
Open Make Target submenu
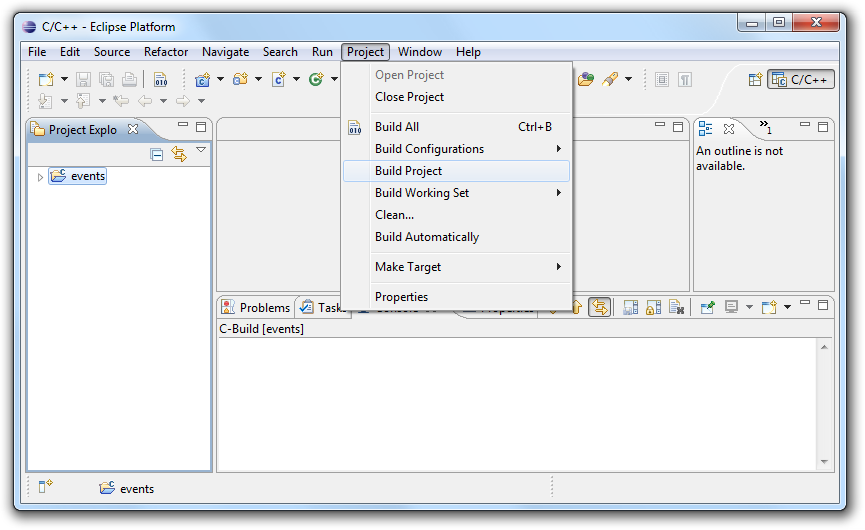pyautogui.click(x=456, y=267)
